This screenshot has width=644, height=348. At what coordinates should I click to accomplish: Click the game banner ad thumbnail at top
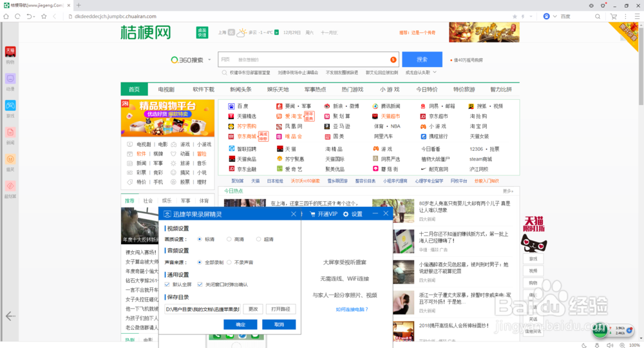[484, 32]
